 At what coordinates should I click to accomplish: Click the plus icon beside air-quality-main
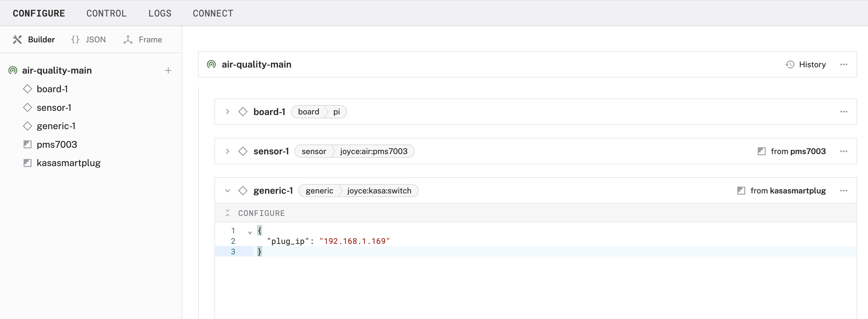tap(168, 70)
